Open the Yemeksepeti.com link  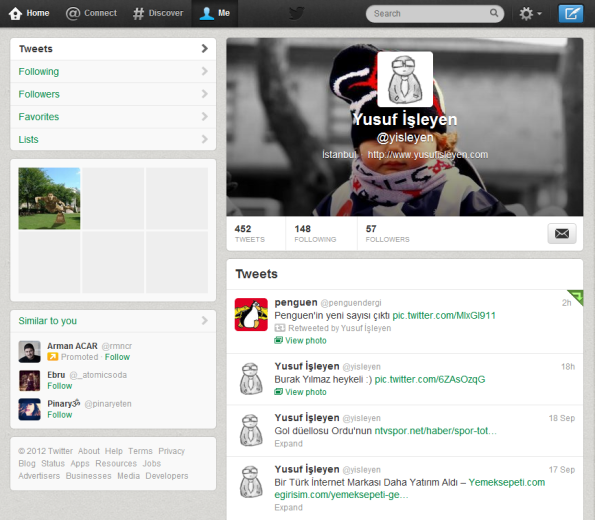(x=507, y=482)
